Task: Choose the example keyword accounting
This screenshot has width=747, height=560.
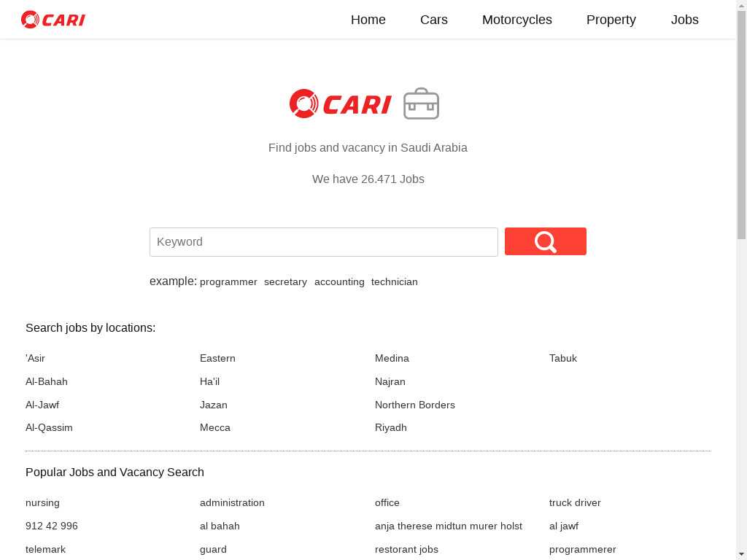Action: (x=339, y=282)
